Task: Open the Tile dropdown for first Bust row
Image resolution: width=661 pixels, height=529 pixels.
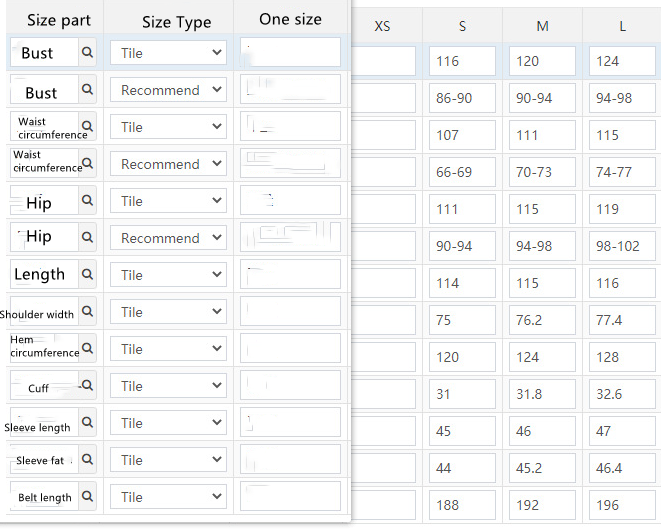Action: (168, 53)
